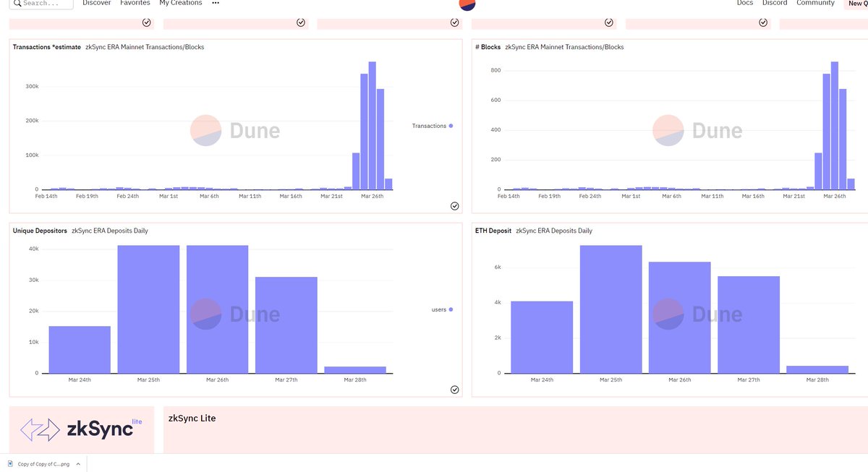The height and width of the screenshot is (472, 868).
Task: Select the tallest bar in Transactions chart
Action: pos(372,126)
